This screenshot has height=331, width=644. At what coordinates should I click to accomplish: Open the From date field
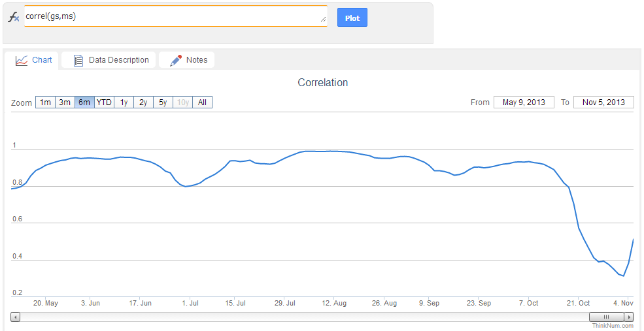click(524, 102)
